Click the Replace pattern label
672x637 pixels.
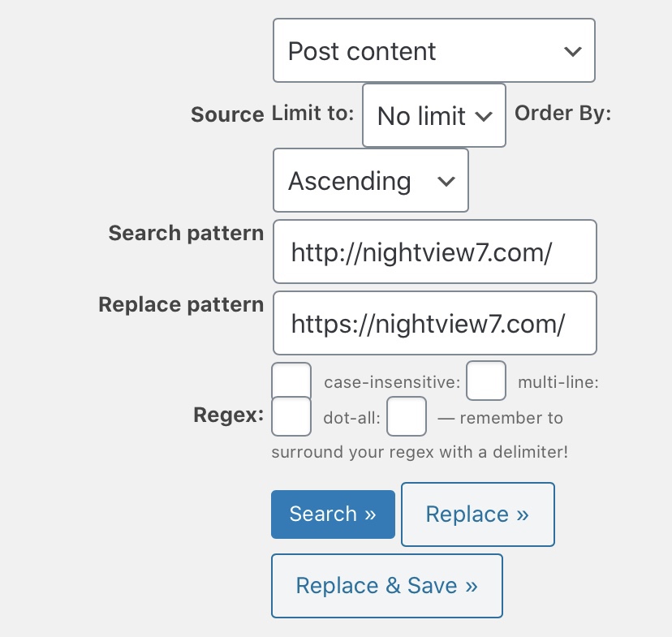(181, 304)
